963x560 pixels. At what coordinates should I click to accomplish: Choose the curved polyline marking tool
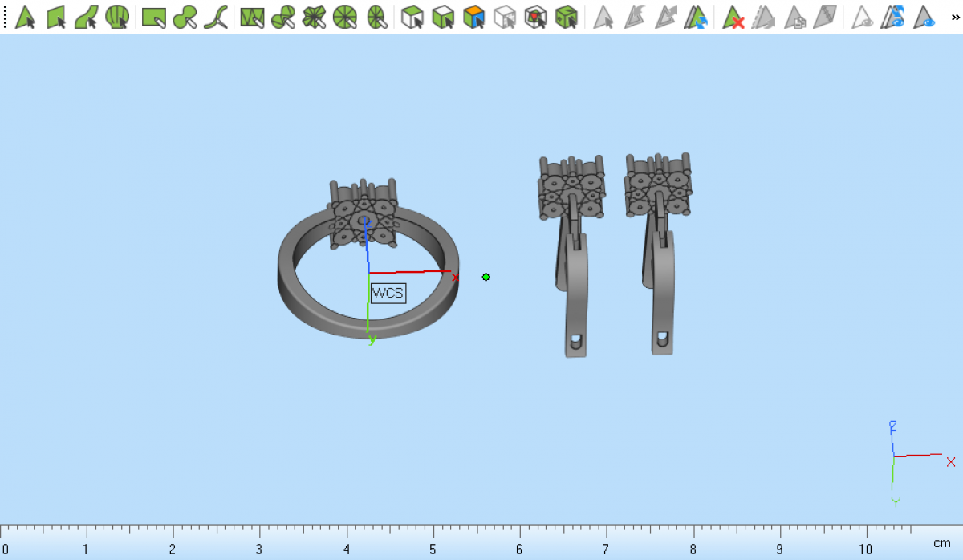[x=215, y=17]
